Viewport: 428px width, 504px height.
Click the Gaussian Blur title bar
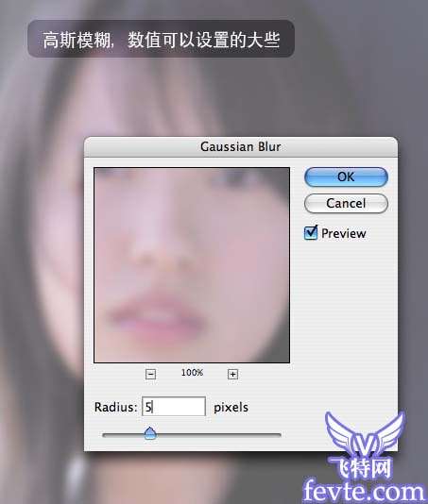241,147
